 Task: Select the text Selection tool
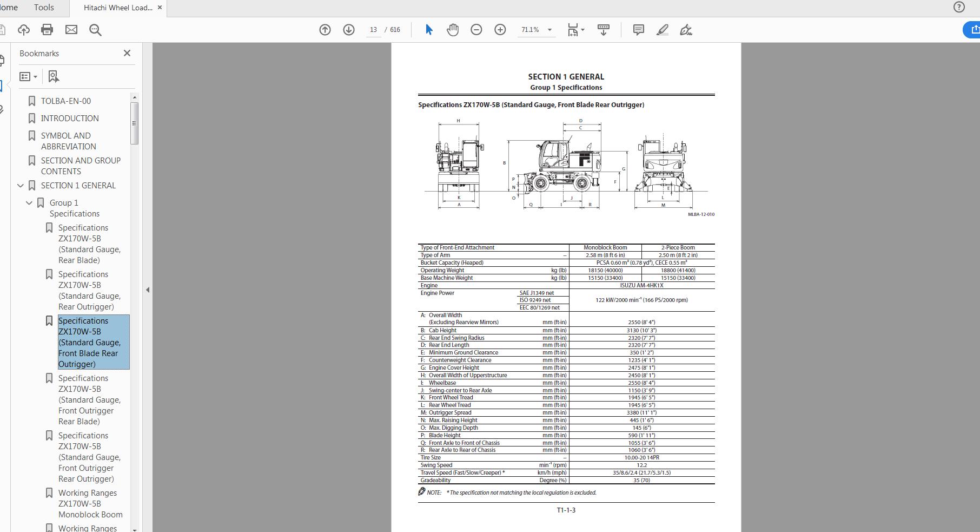click(x=428, y=30)
